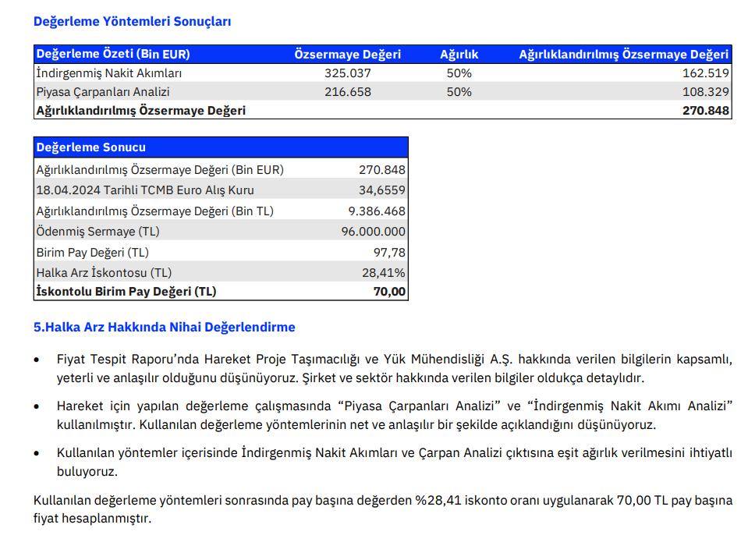Click the bold value 70,00
748x560 pixels.
(389, 291)
